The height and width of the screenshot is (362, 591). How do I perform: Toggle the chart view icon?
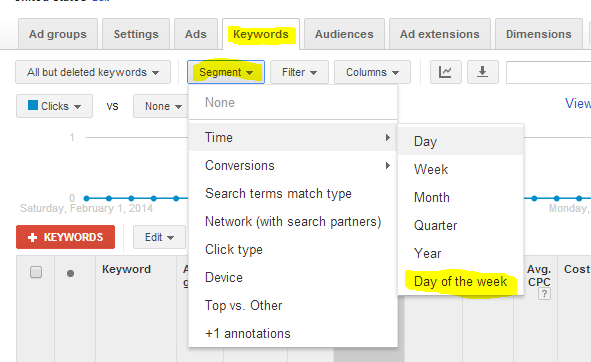(x=446, y=72)
